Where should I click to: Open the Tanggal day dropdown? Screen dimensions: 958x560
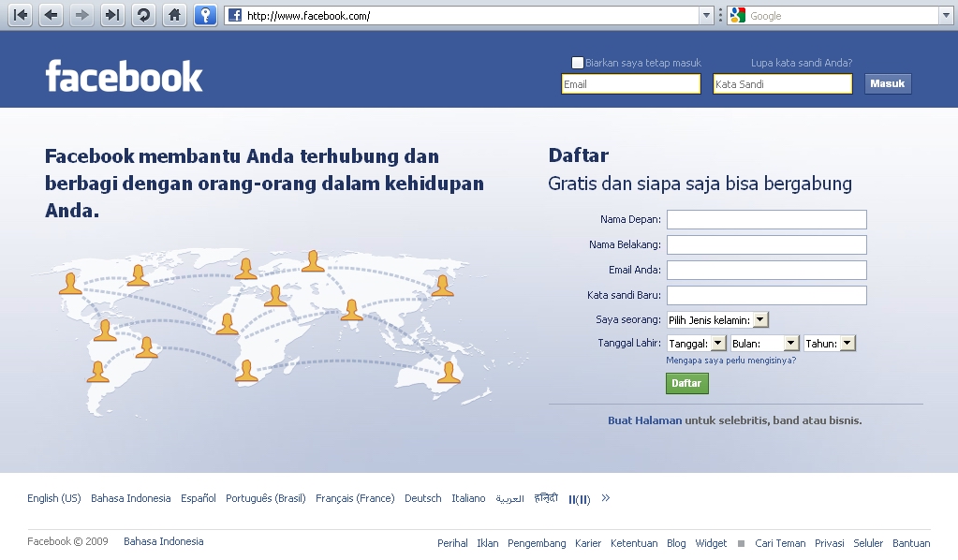pos(697,343)
